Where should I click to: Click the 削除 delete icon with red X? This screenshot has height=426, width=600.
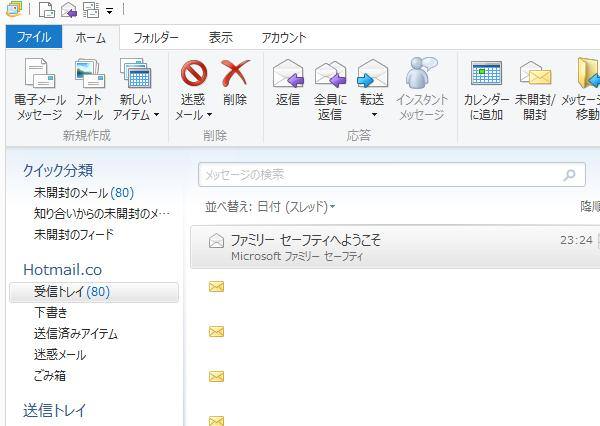(235, 75)
